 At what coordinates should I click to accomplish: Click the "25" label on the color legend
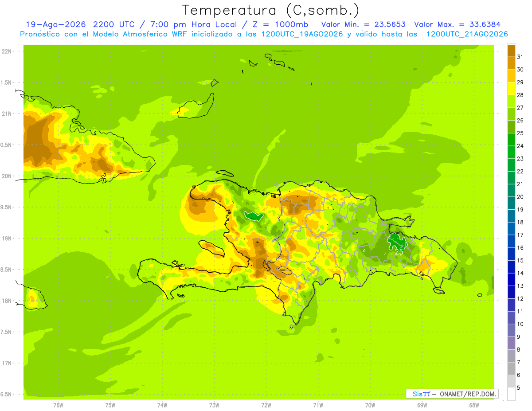520,133
